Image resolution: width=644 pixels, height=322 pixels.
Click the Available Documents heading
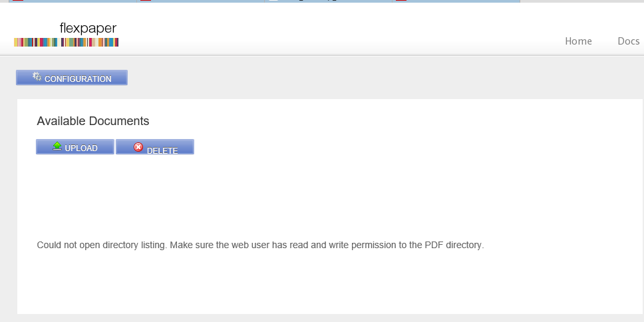(93, 121)
